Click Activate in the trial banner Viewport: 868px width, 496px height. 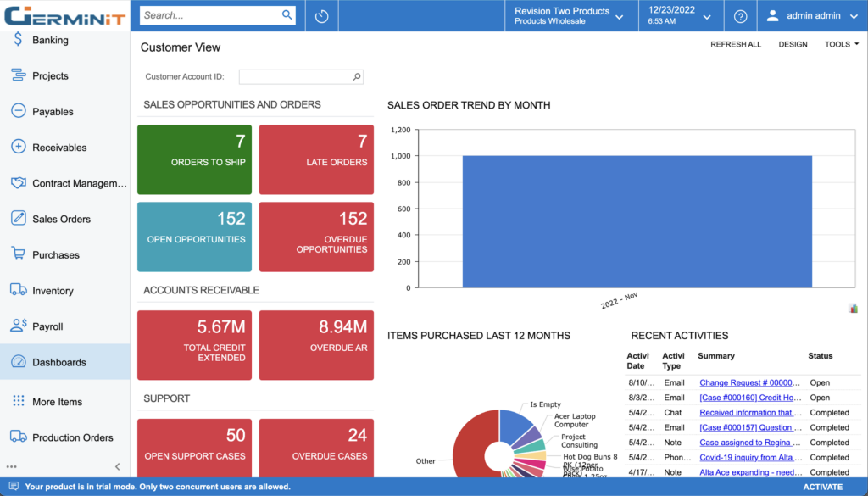pyautogui.click(x=822, y=488)
